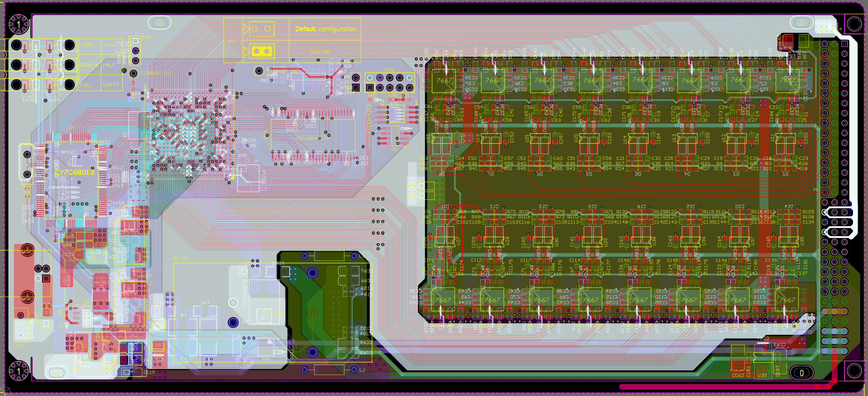The width and height of the screenshot is (868, 396).
Task: Select the upper pad of crystal X3
Action: (27, 155)
